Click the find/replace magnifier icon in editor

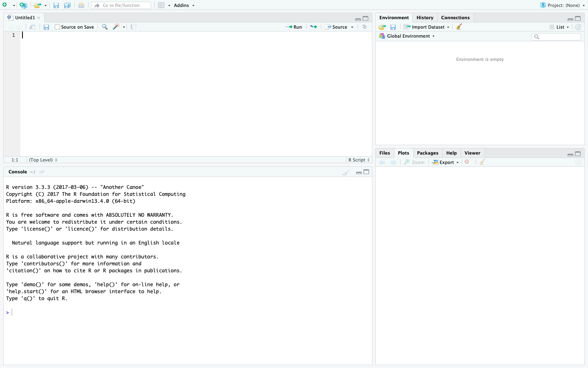pos(105,27)
